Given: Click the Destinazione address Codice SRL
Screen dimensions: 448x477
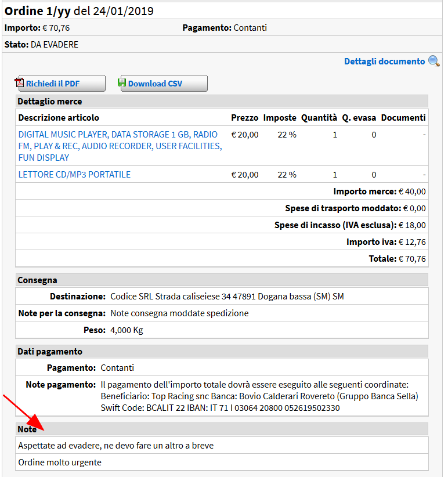Looking at the screenshot, I should point(227,297).
